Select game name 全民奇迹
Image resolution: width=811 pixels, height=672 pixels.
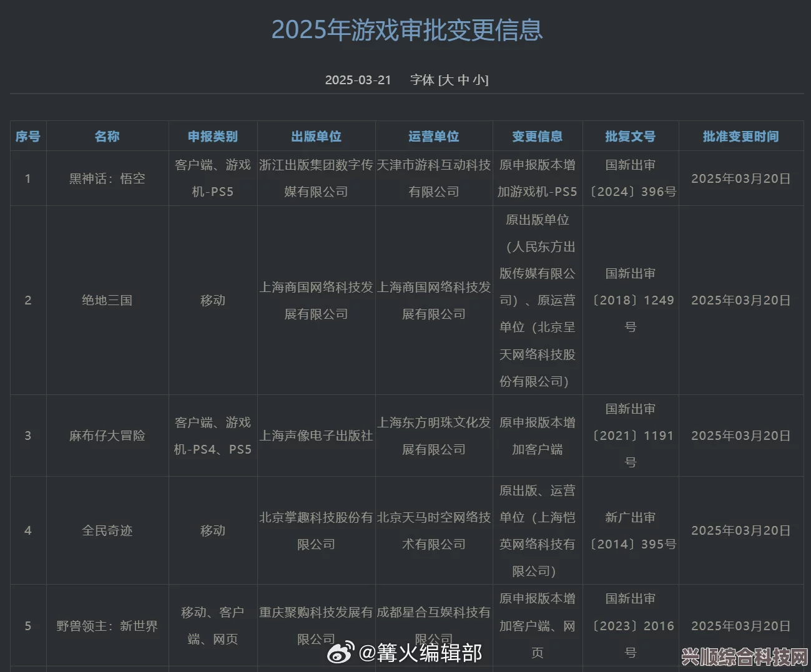point(107,530)
